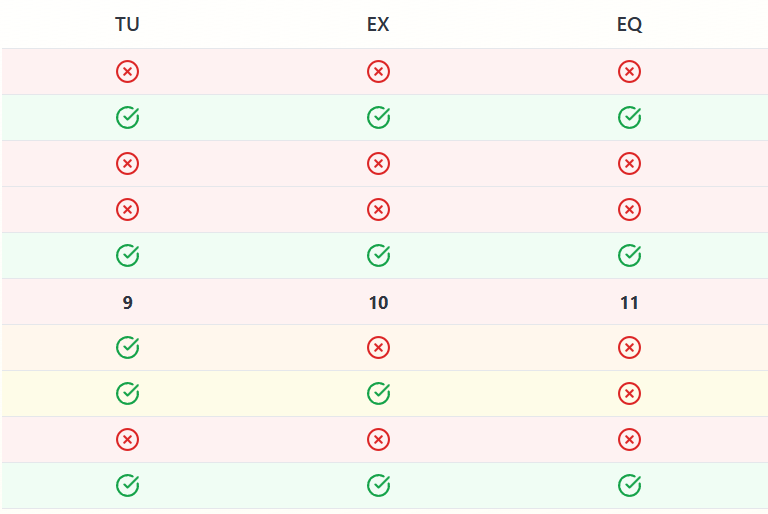This screenshot has width=768, height=514.
Task: Click the red X in first row under EQ
Action: click(629, 72)
